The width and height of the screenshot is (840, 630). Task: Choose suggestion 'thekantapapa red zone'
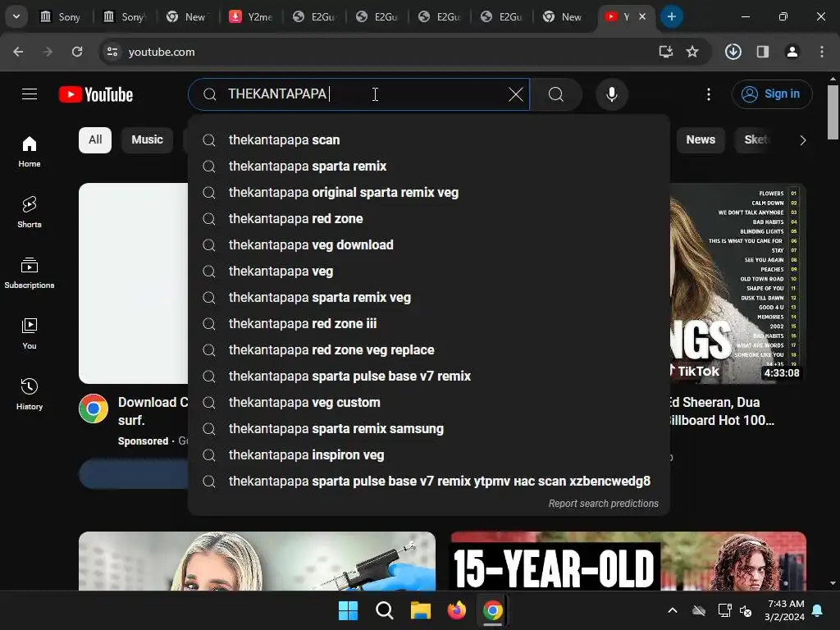click(428, 218)
